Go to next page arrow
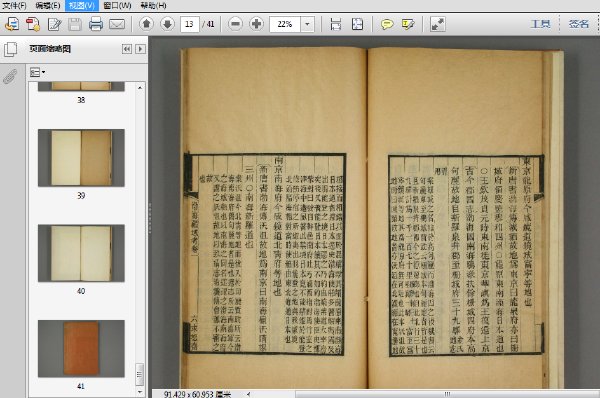 click(167, 24)
